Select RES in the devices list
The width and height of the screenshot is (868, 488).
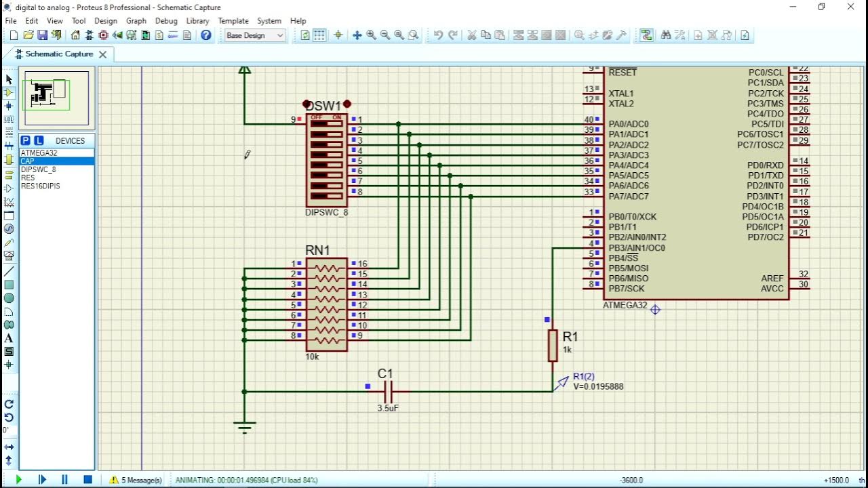(x=57, y=178)
